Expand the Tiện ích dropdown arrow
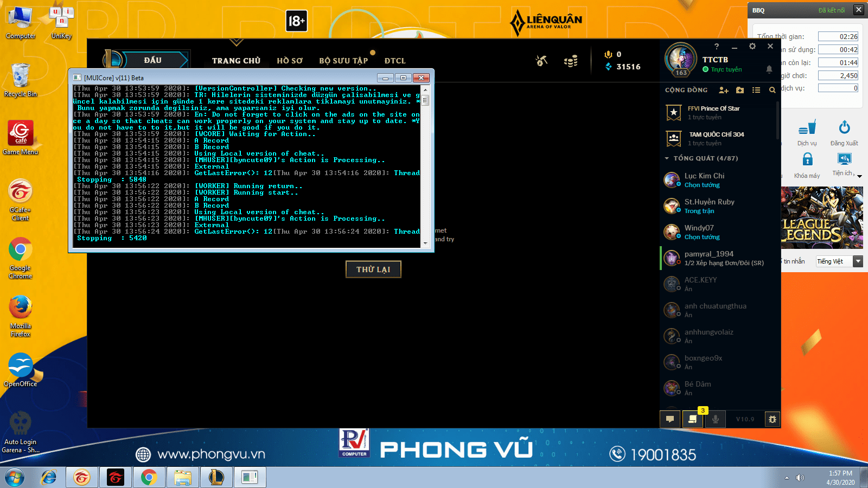This screenshot has width=868, height=488. pyautogui.click(x=859, y=176)
